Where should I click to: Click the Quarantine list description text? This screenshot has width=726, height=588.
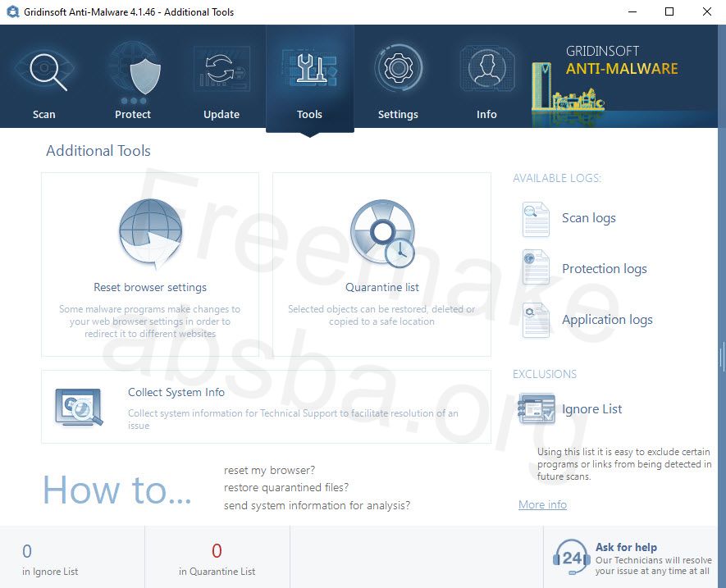(x=381, y=315)
